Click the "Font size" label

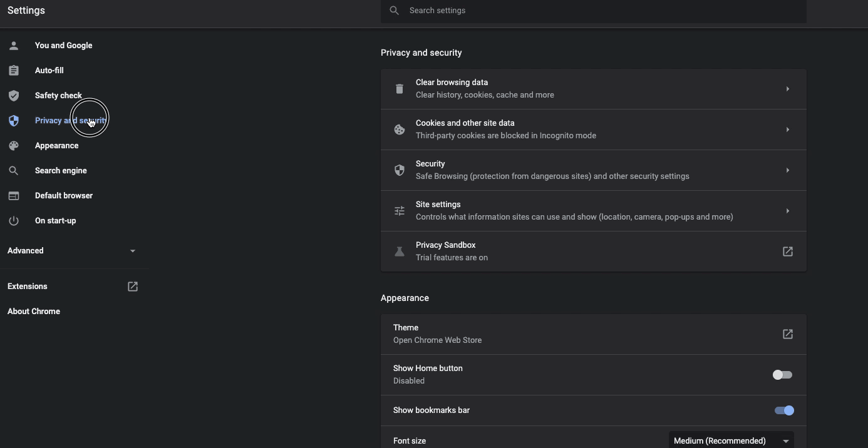[410, 441]
